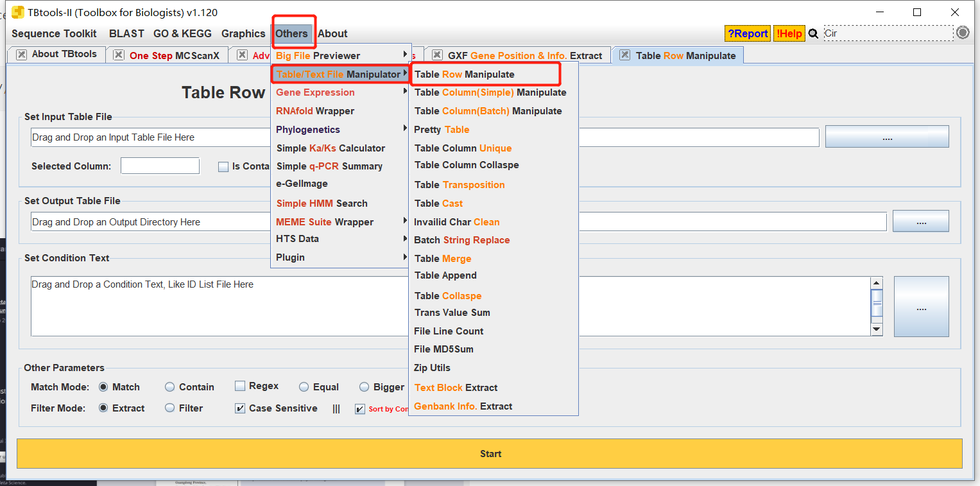
Task: Browse for condition text file
Action: [921, 306]
